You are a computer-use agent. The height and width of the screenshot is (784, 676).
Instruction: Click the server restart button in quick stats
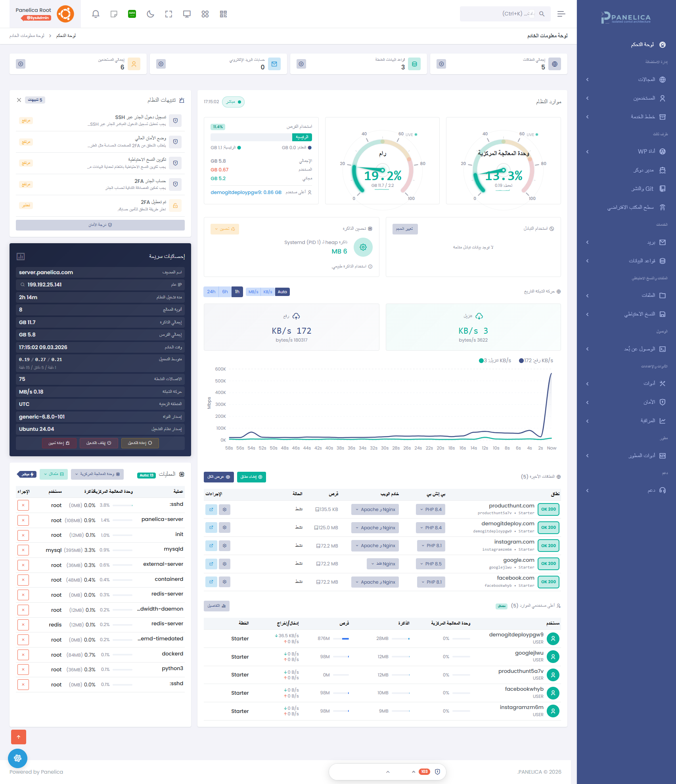[140, 443]
